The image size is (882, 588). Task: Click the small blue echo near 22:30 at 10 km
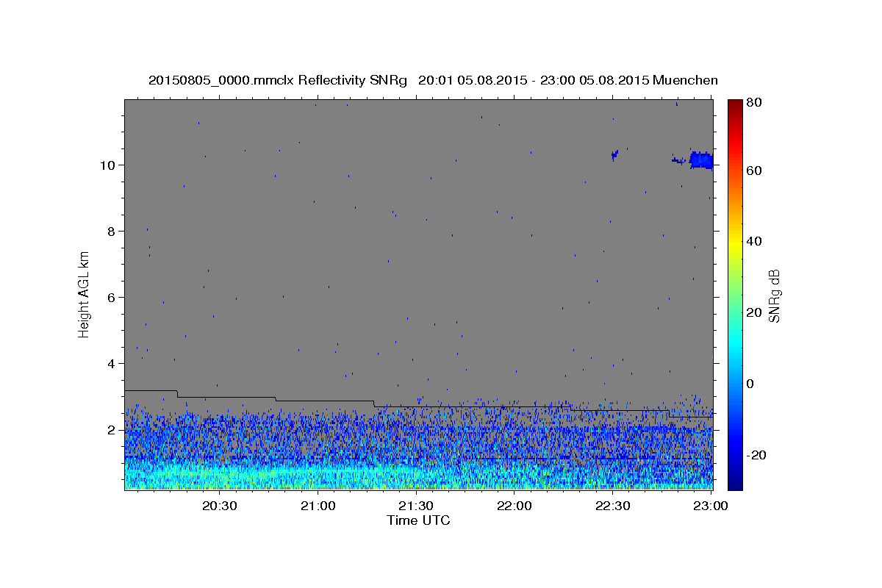pyautogui.click(x=615, y=154)
